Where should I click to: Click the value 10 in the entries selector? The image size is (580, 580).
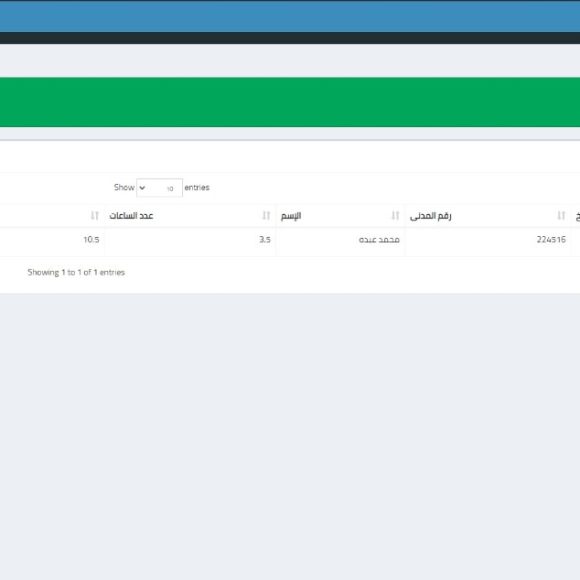[170, 189]
